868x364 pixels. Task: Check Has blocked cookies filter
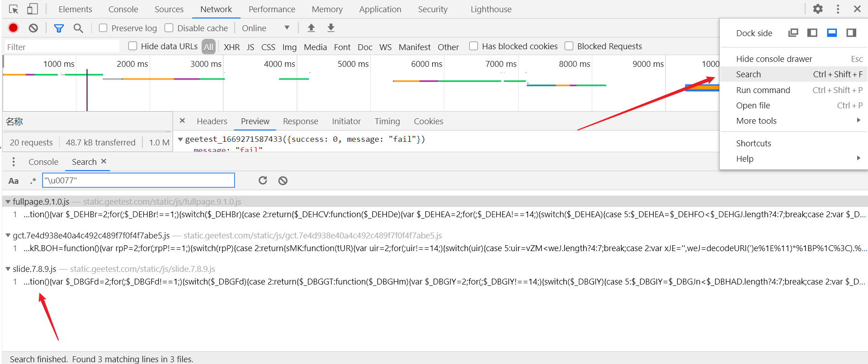[x=473, y=46]
